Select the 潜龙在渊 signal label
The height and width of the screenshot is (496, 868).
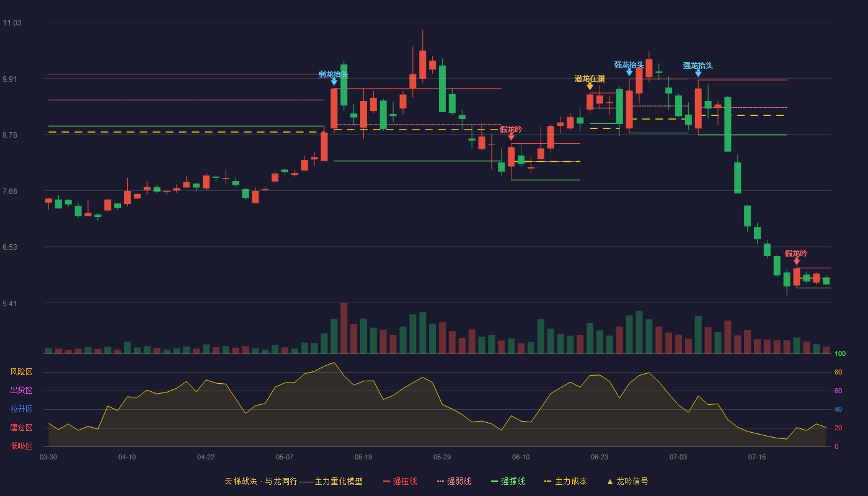coord(590,79)
